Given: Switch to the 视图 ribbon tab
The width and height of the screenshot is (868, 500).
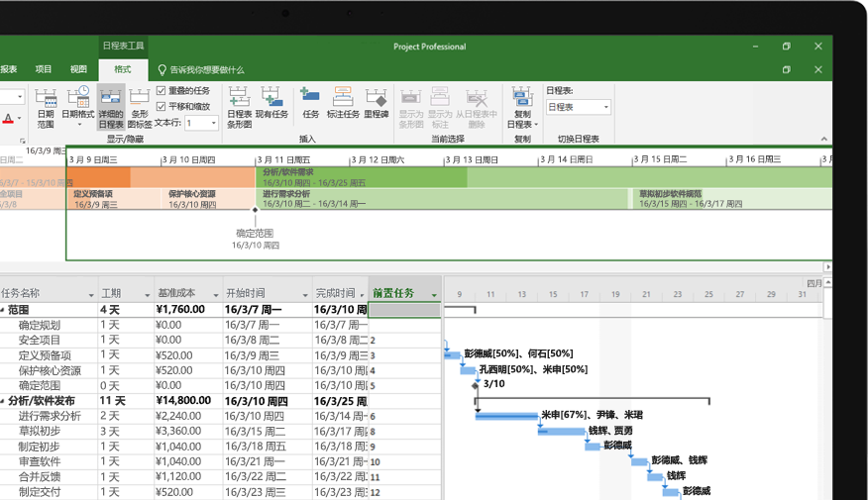Looking at the screenshot, I should (x=78, y=69).
